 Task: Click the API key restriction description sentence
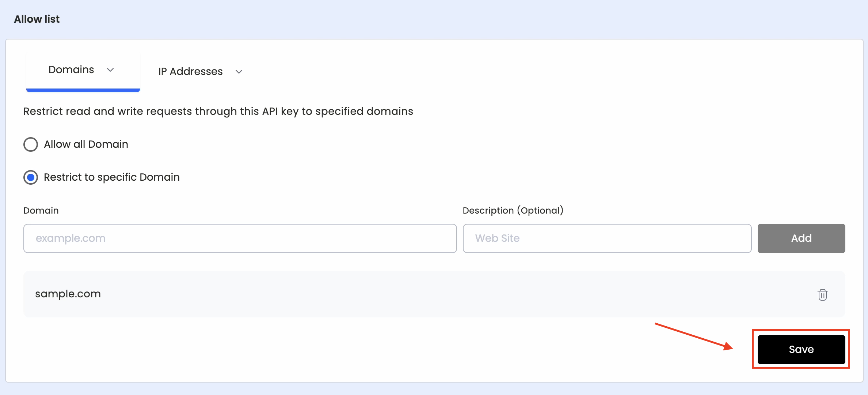[x=218, y=111]
